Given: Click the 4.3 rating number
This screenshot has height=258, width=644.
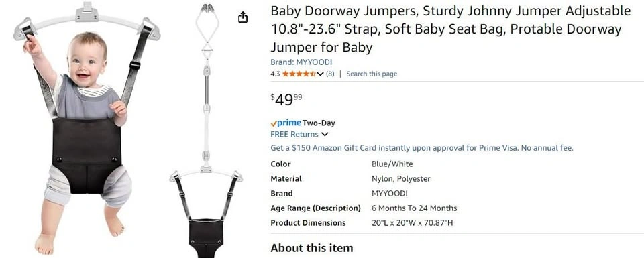Looking at the screenshot, I should click(275, 74).
